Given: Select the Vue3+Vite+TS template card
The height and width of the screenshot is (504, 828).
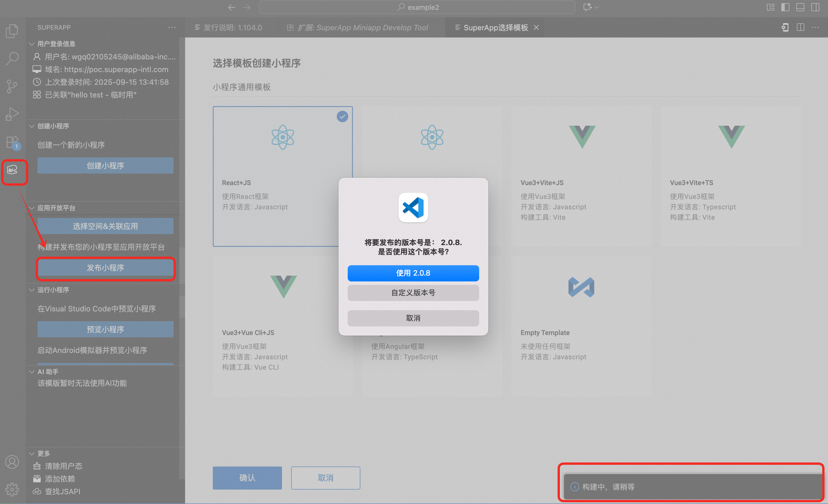Looking at the screenshot, I should click(x=731, y=176).
